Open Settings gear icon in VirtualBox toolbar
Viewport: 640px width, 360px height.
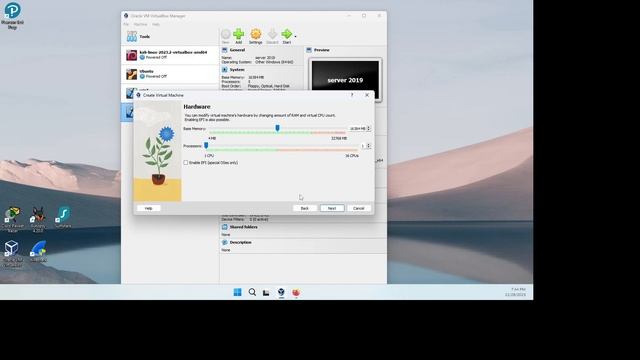pos(256,36)
